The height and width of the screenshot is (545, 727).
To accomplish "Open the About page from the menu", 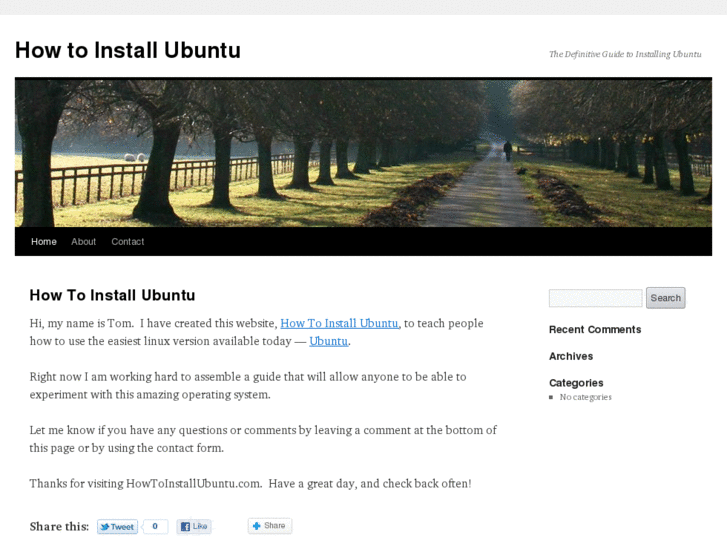I will [83, 242].
